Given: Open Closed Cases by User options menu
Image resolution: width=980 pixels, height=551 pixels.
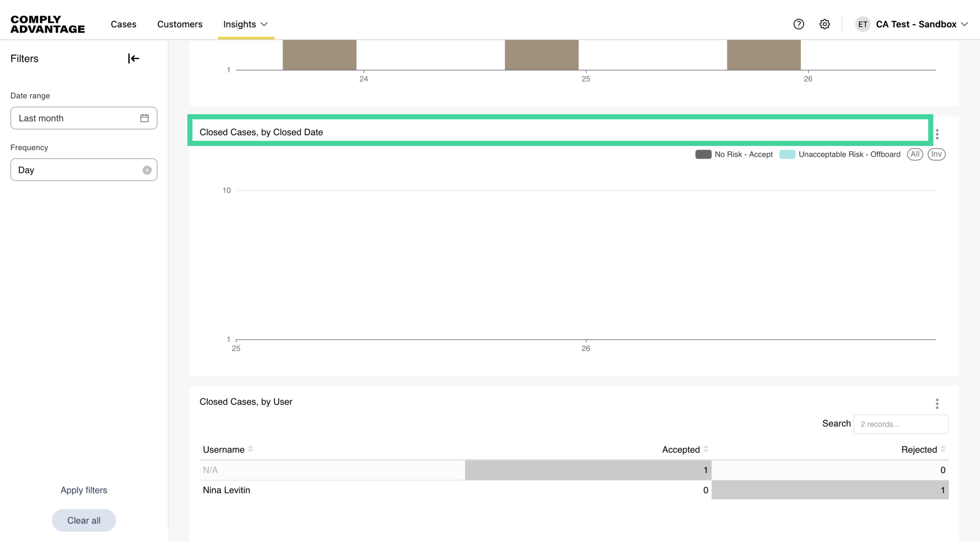Looking at the screenshot, I should [937, 404].
